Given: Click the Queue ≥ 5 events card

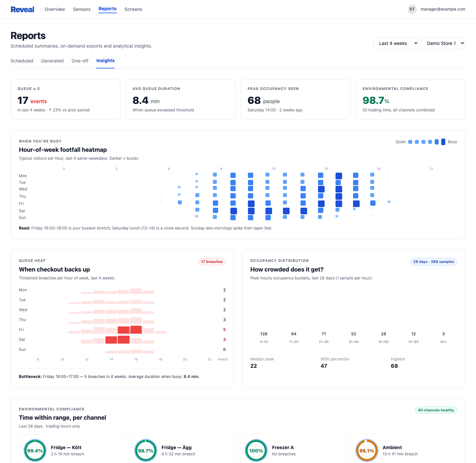Looking at the screenshot, I should tap(65, 99).
